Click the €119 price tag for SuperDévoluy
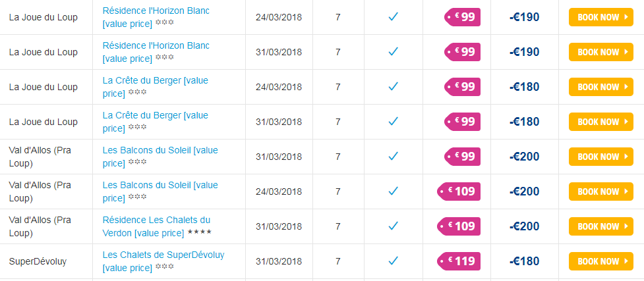The width and height of the screenshot is (644, 281). 459,261
